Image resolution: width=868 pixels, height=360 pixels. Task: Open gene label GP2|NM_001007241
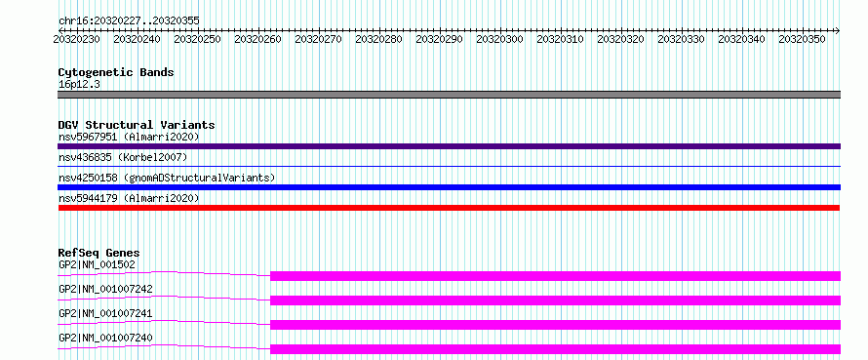coord(105,313)
